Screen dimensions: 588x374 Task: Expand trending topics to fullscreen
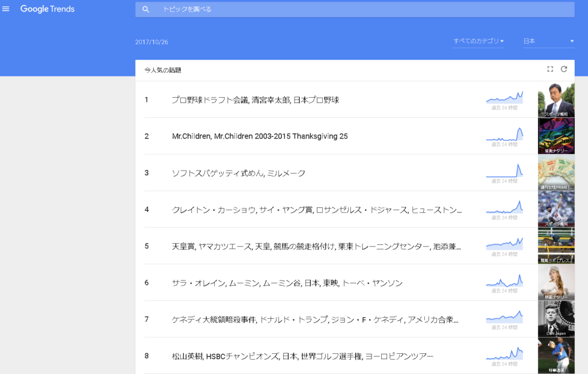550,70
